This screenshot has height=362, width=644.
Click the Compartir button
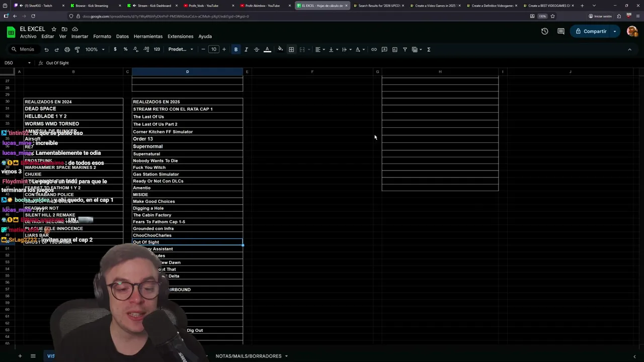point(591,31)
